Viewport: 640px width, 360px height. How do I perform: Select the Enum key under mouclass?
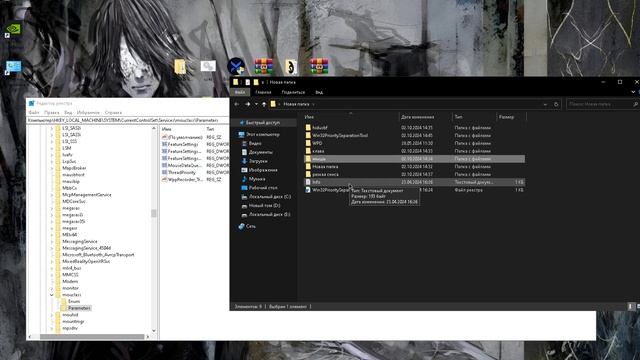[x=74, y=302]
